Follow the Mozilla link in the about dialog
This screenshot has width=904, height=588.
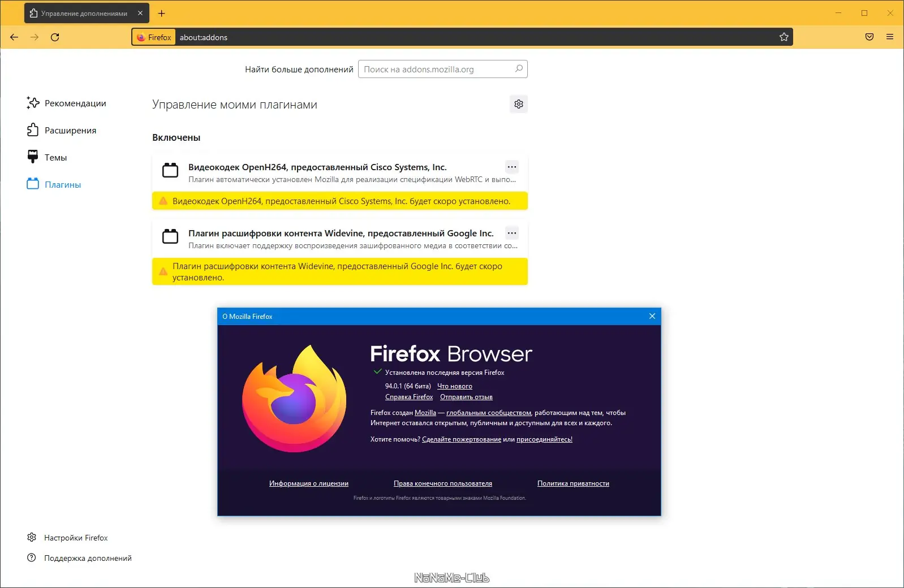425,413
